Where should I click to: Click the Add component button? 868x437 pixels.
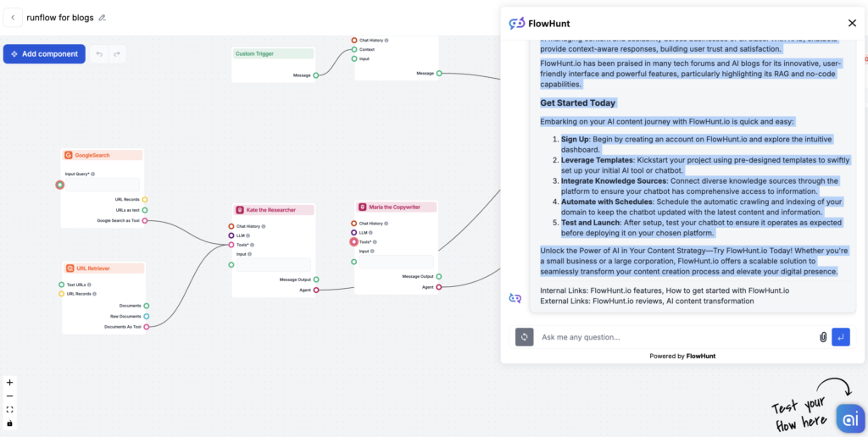tap(44, 54)
